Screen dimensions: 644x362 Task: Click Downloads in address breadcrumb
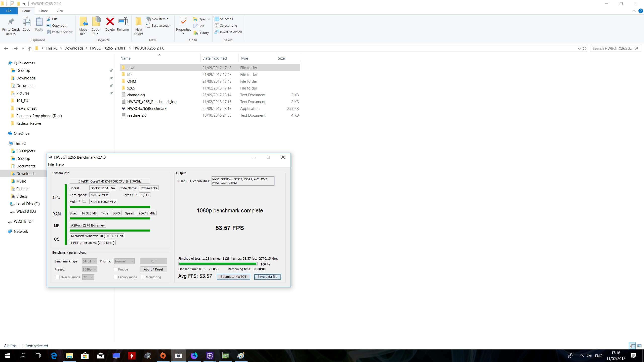point(74,48)
